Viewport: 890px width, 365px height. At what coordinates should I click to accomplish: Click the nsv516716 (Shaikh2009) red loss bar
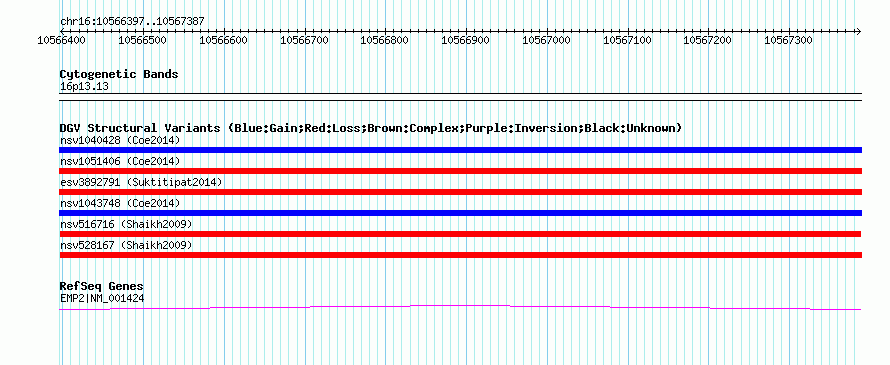pos(460,234)
